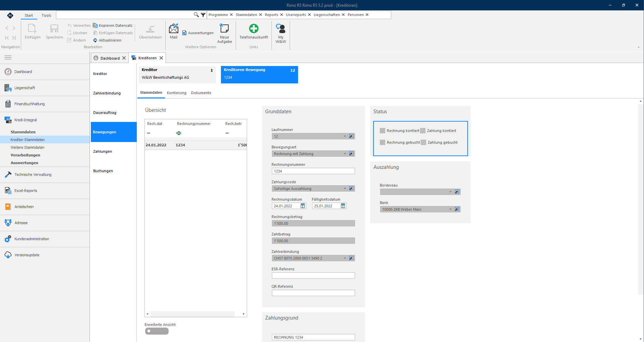Expand the Laufnummer dropdown
Image resolution: width=644 pixels, height=342 pixels.
pyautogui.click(x=345, y=136)
